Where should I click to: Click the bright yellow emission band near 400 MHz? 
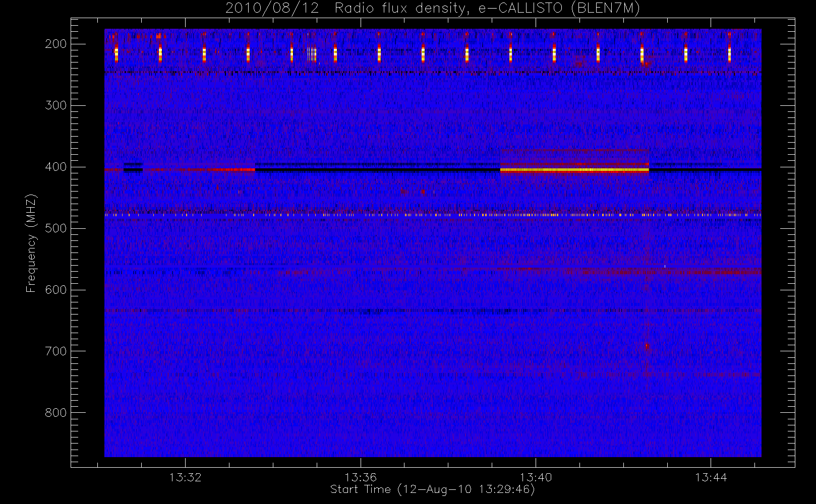pyautogui.click(x=574, y=170)
